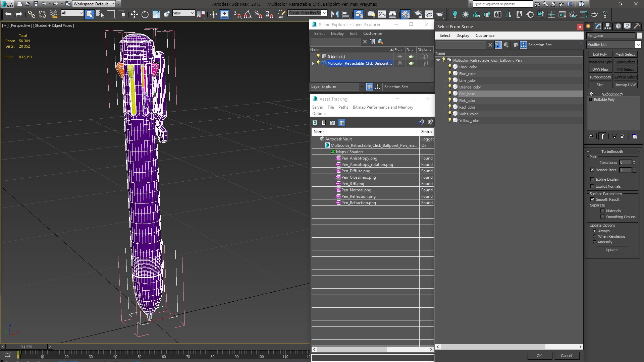Toggle the Angle Snap icon

[248, 14]
